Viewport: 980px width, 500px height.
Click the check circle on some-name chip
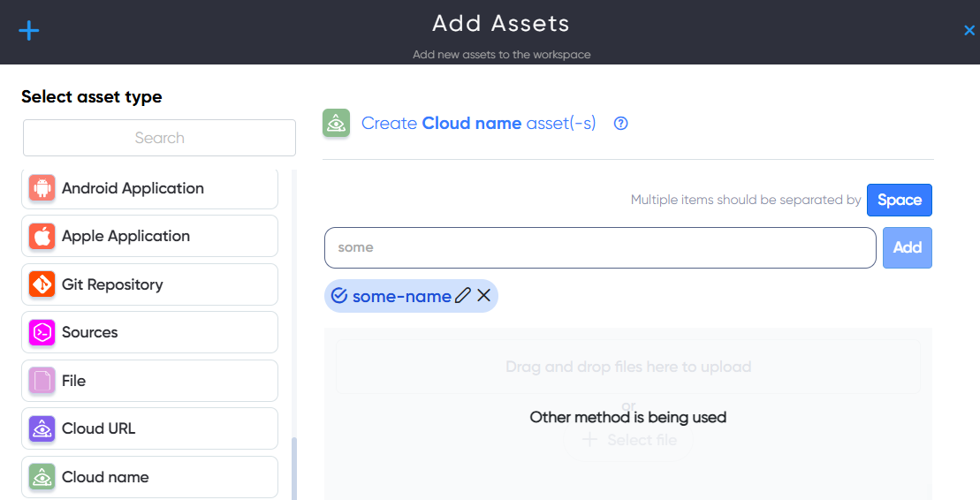pyautogui.click(x=338, y=296)
